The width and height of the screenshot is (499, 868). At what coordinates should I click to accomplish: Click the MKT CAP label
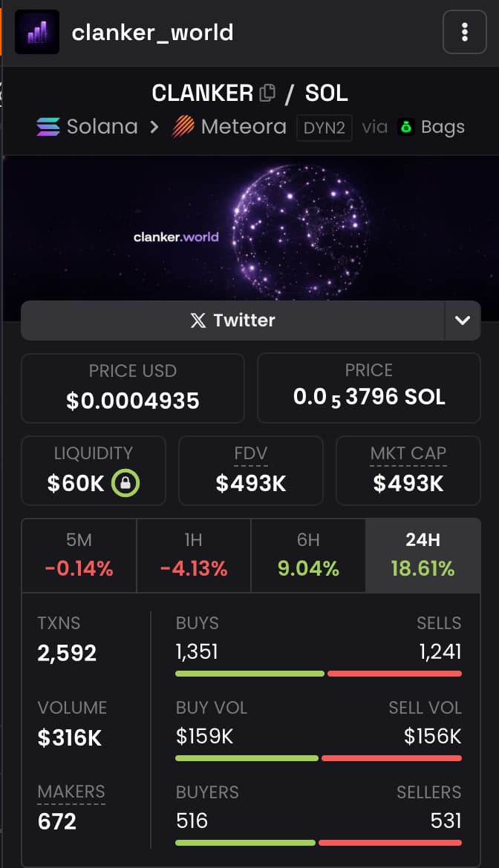click(408, 453)
